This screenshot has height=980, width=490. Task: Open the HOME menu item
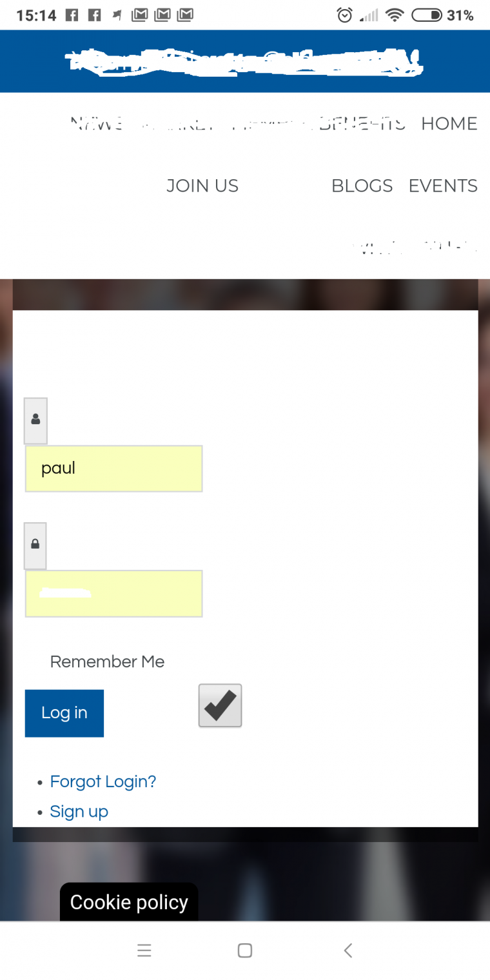tap(449, 123)
